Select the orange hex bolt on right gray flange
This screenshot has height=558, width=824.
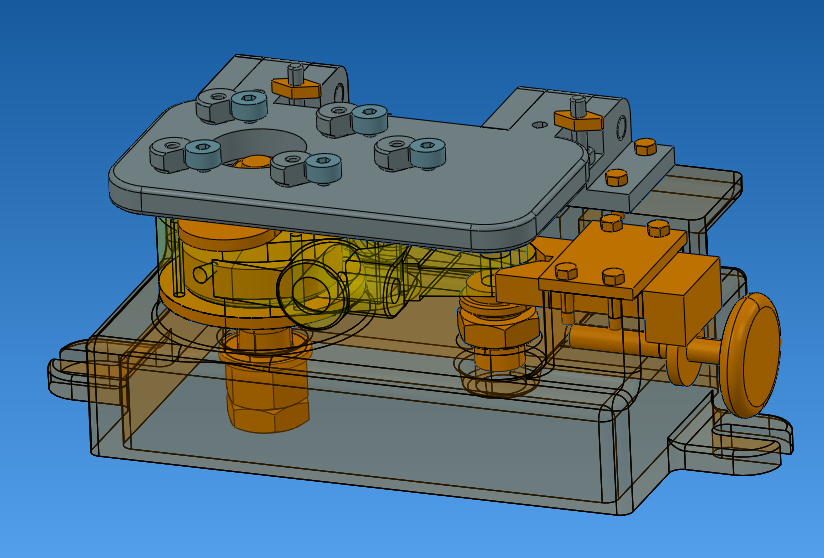coord(644,147)
